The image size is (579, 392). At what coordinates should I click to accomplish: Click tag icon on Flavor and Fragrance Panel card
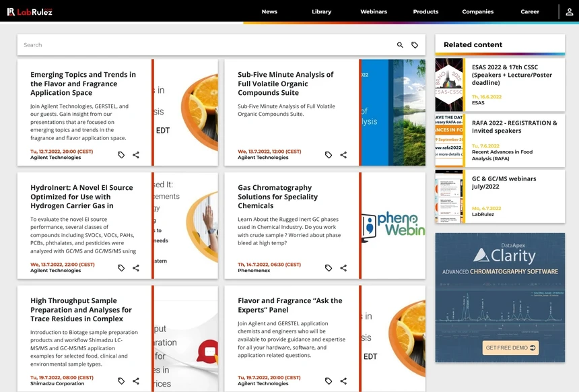[x=329, y=381]
